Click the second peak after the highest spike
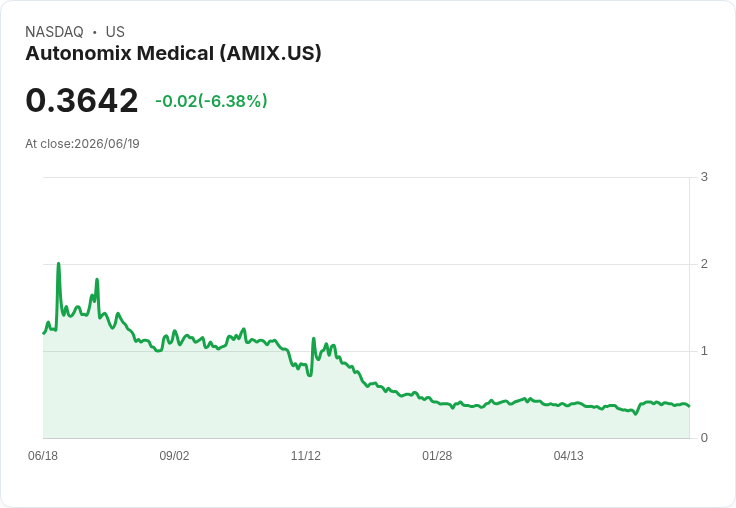Viewport: 736px width, 508px height. [97, 280]
